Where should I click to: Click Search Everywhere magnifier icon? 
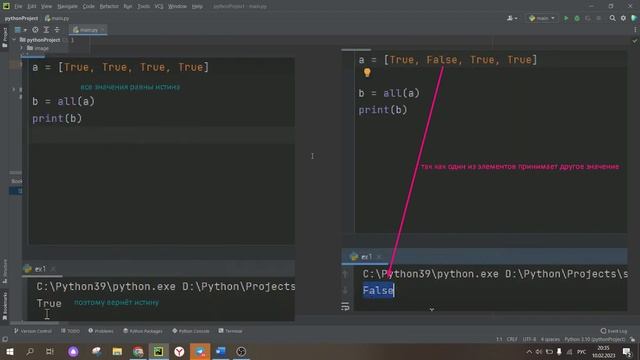612,18
